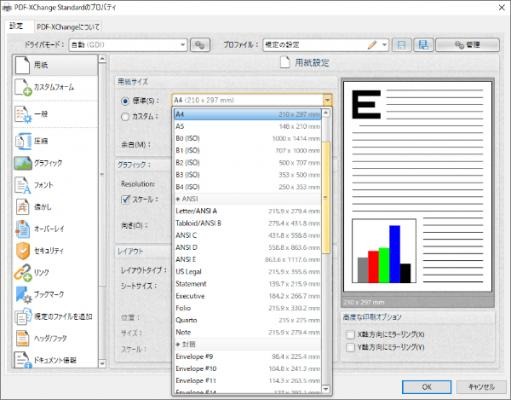The width and height of the screenshot is (511, 400).
Task: Choose Letter/ANSI A from the paper list
Action: pos(248,211)
